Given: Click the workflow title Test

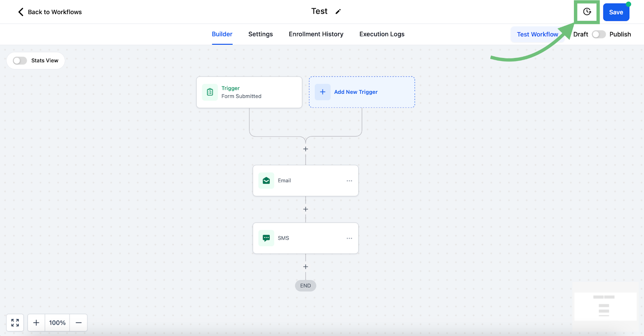Looking at the screenshot, I should pyautogui.click(x=319, y=11).
